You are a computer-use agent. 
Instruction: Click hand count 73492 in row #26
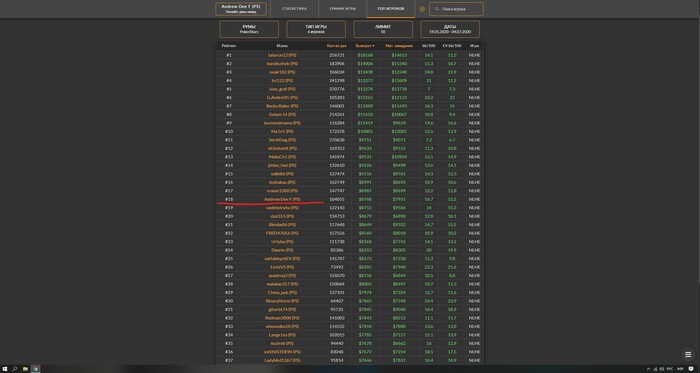[337, 267]
